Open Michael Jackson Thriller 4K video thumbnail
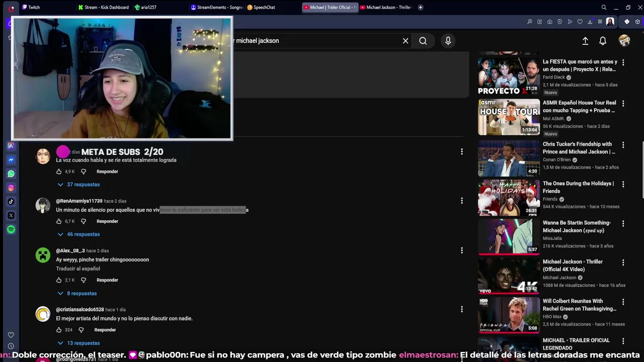This screenshot has width=644, height=362. (x=509, y=276)
